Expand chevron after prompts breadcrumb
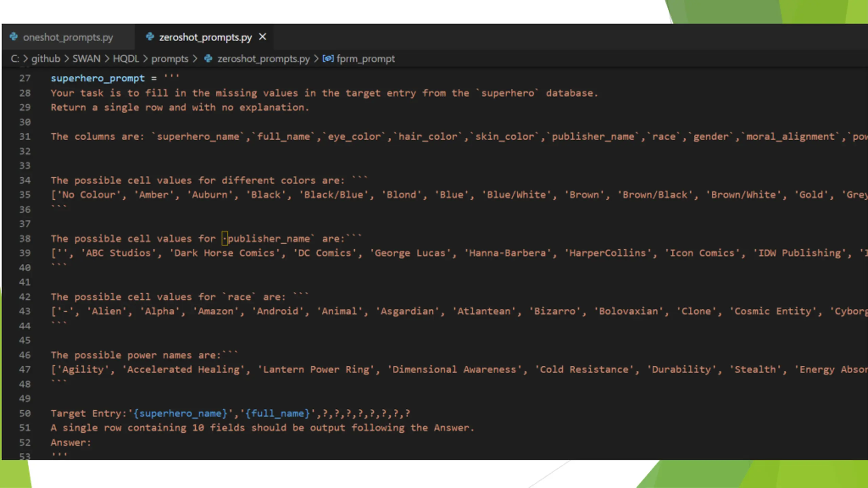The width and height of the screenshot is (868, 488). 195,59
